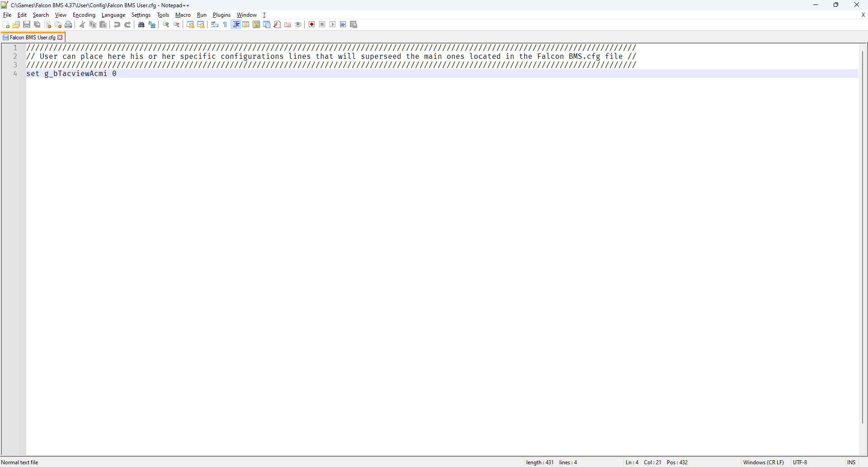868x467 pixels.
Task: Click the 'length : 431' status entry
Action: click(540, 462)
